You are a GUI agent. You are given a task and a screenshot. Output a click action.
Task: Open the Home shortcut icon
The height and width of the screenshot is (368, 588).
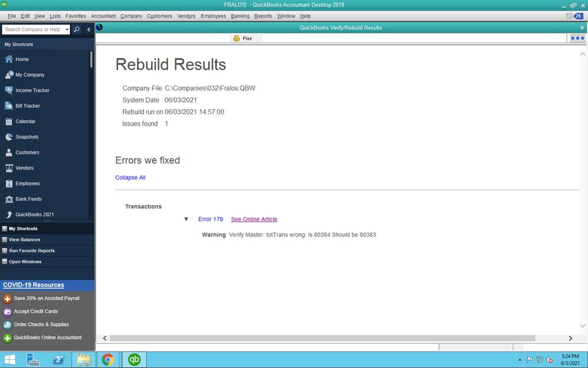tap(9, 60)
